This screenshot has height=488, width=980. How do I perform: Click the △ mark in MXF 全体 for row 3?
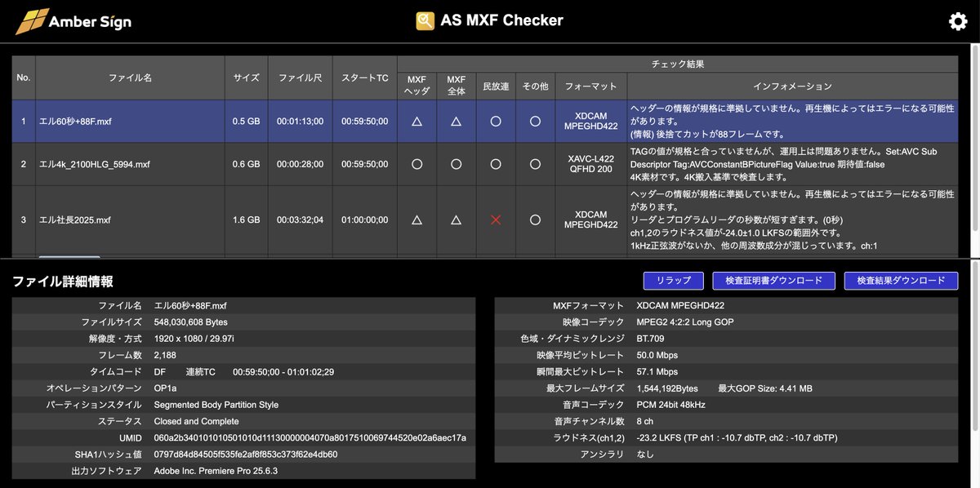tap(456, 220)
